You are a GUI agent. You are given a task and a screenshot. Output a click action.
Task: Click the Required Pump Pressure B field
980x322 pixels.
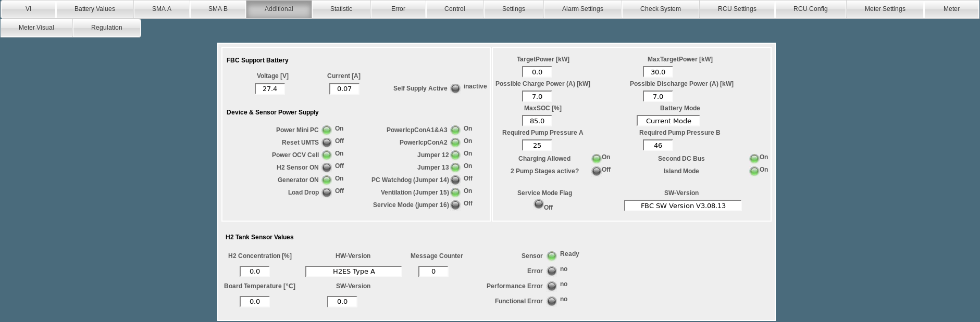(658, 146)
